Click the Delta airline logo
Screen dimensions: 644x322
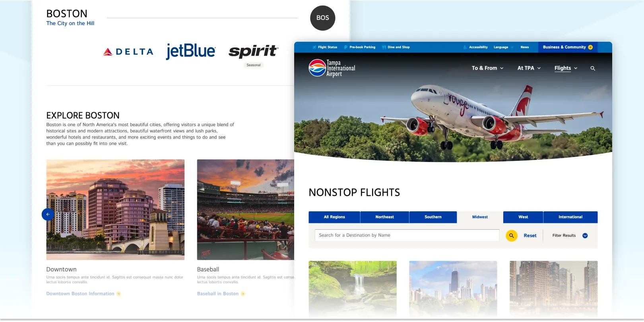[128, 52]
